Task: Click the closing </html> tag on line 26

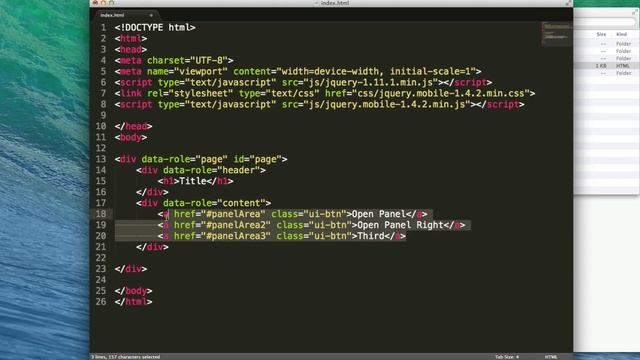Action: click(133, 302)
